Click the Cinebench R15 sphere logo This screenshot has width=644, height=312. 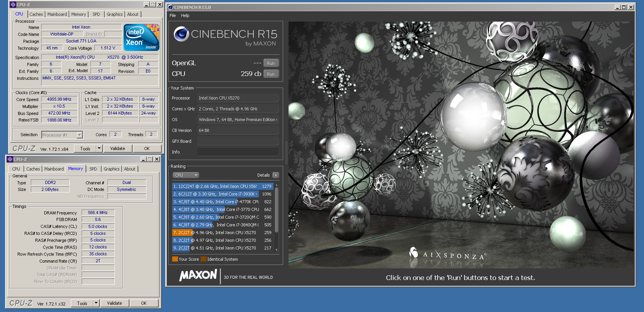(x=181, y=34)
